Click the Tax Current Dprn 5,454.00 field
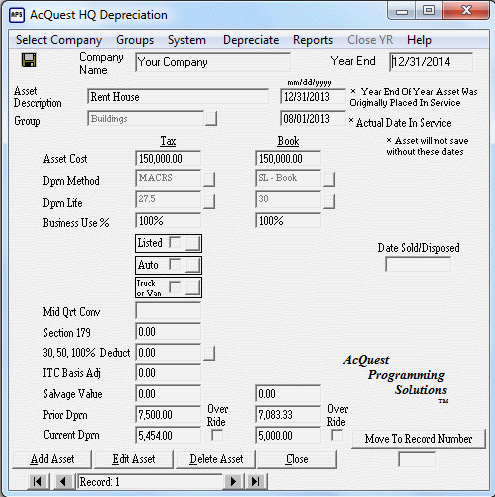The height and width of the screenshot is (497, 495). [x=168, y=435]
